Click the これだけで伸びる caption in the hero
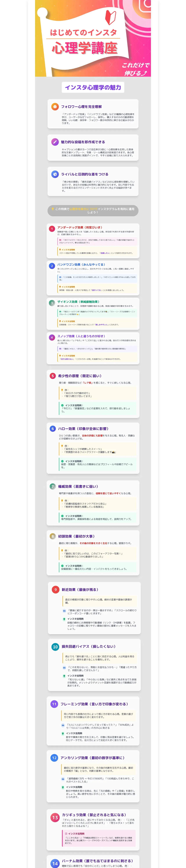 (136, 69)
